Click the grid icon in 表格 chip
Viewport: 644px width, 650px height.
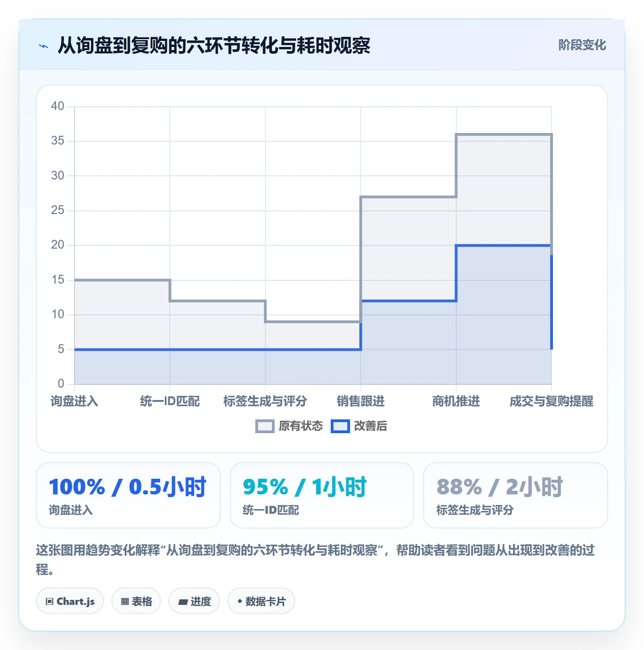point(125,602)
